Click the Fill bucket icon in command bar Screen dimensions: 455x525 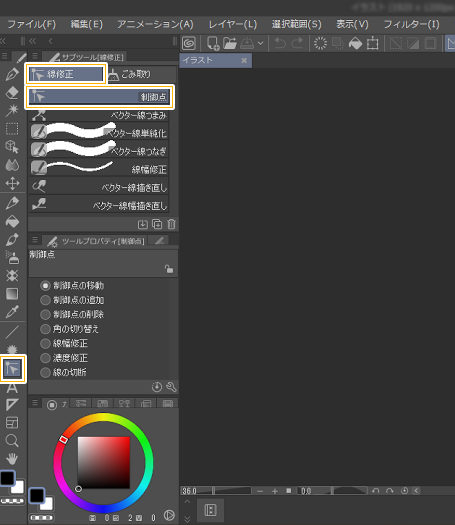pyautogui.click(x=355, y=44)
